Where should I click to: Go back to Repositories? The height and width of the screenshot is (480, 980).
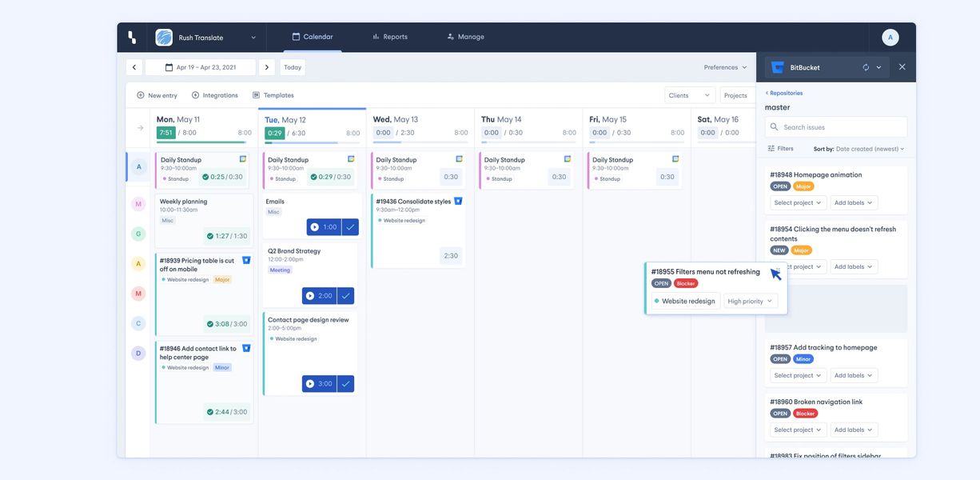point(784,93)
